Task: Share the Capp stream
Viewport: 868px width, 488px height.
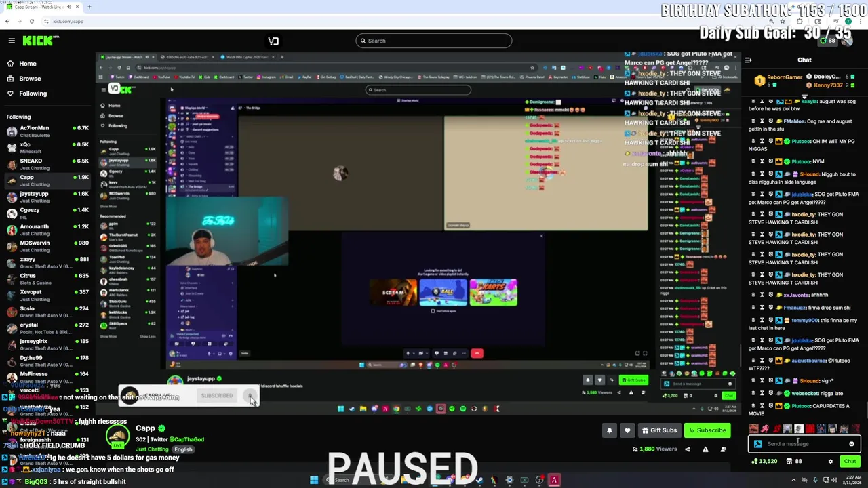Action: 687,449
